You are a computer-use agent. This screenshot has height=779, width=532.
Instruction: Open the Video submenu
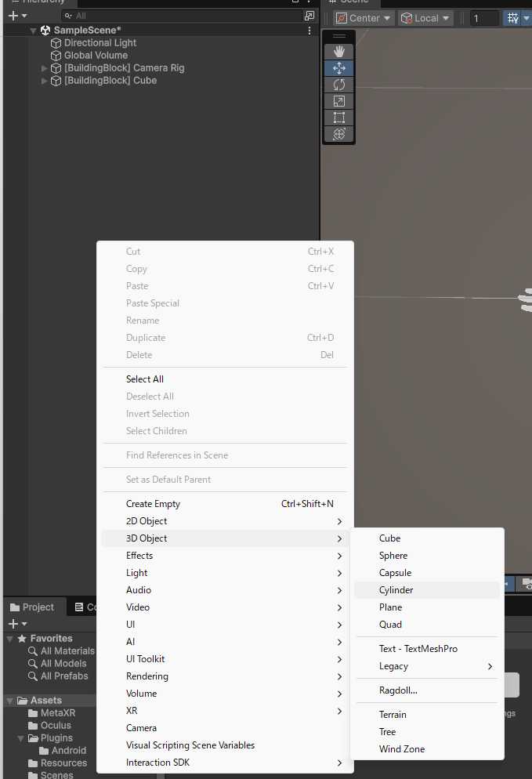point(225,607)
